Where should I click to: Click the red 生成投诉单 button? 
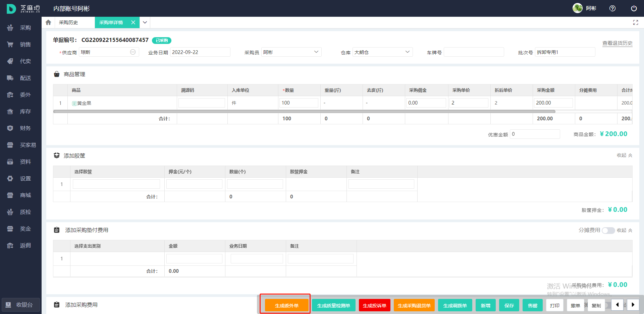(375, 305)
